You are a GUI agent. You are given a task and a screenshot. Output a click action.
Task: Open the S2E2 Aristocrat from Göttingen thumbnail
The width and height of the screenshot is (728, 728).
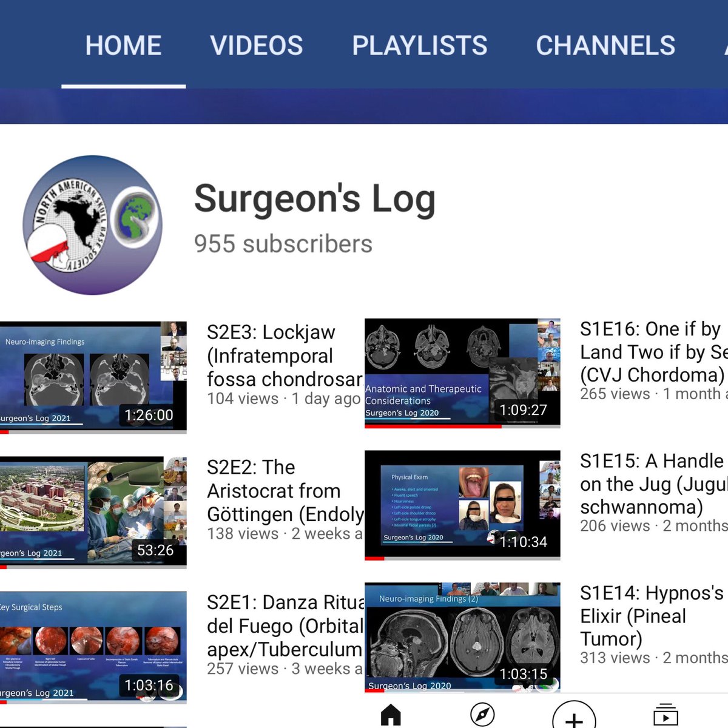point(93,513)
